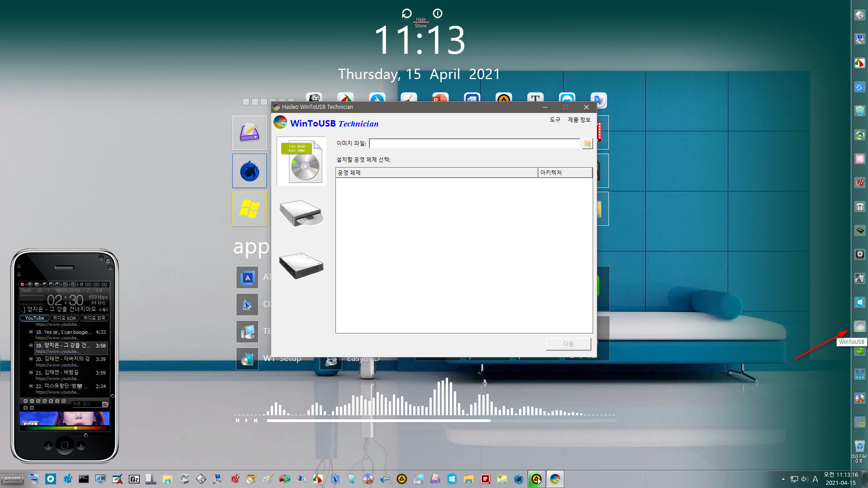Viewport: 868px width, 488px height.
Task: Launch the WT-Setup app entry
Action: 269,359
